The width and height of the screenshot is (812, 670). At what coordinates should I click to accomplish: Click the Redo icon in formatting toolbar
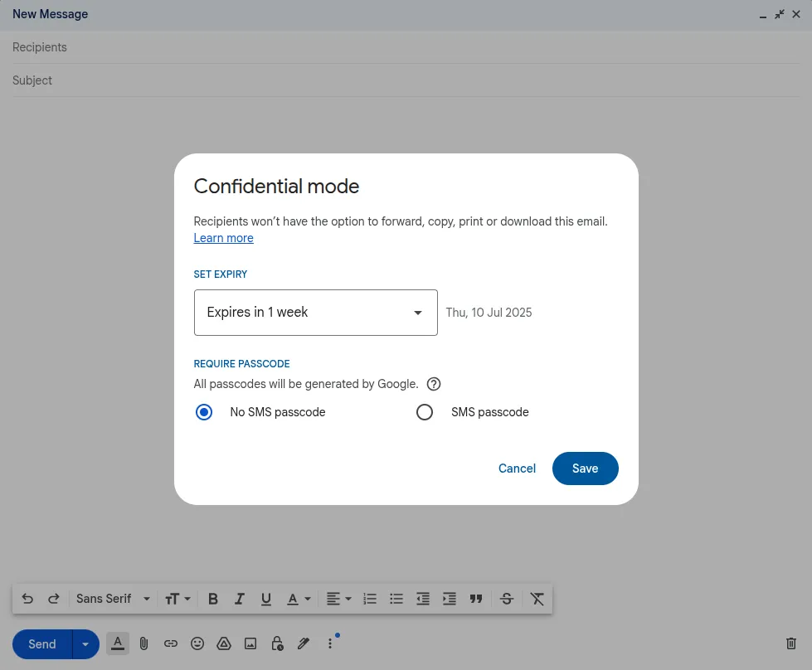coord(53,599)
